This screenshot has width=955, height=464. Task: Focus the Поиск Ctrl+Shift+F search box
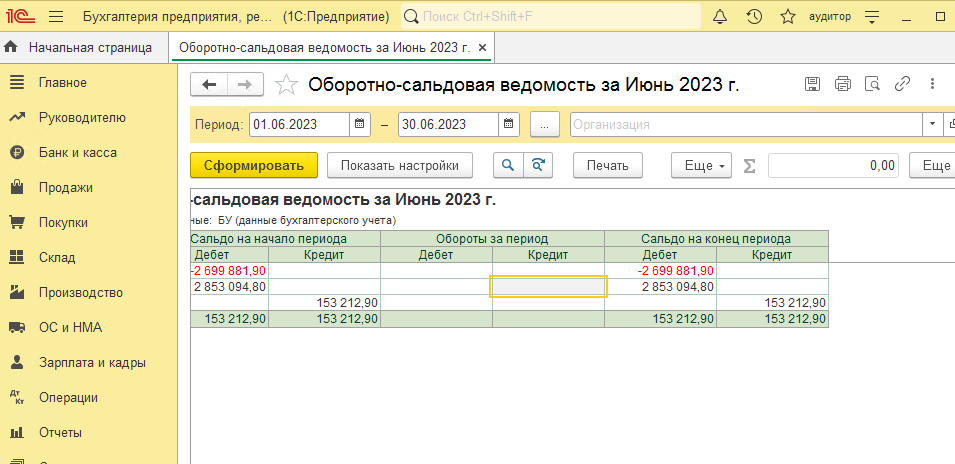[551, 16]
